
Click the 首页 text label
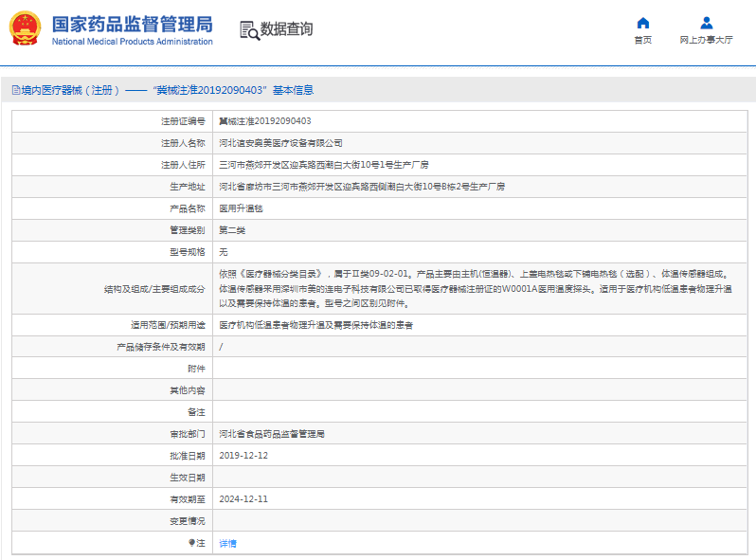point(642,41)
